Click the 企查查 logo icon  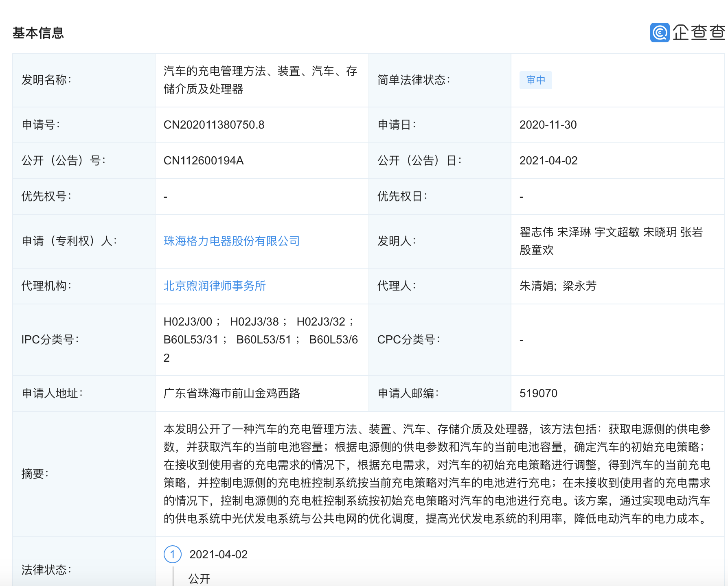660,33
